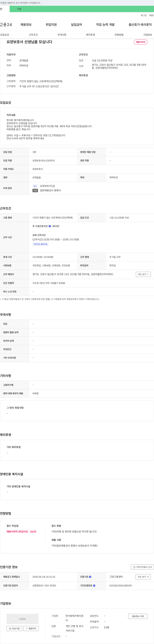Screen dimensions: 154x644
Task: Open the 채용정보 main menu
Action: point(26,24)
